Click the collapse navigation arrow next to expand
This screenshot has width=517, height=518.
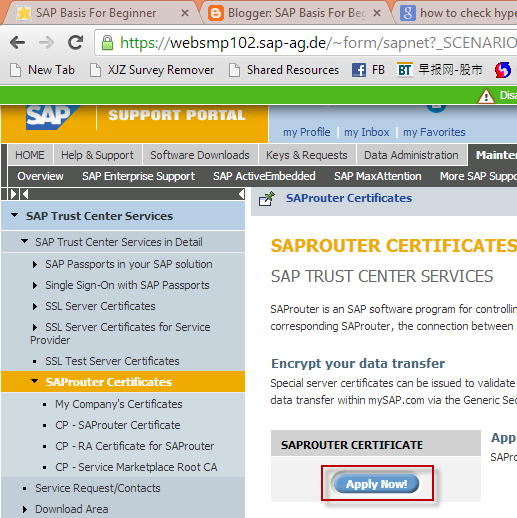25,194
